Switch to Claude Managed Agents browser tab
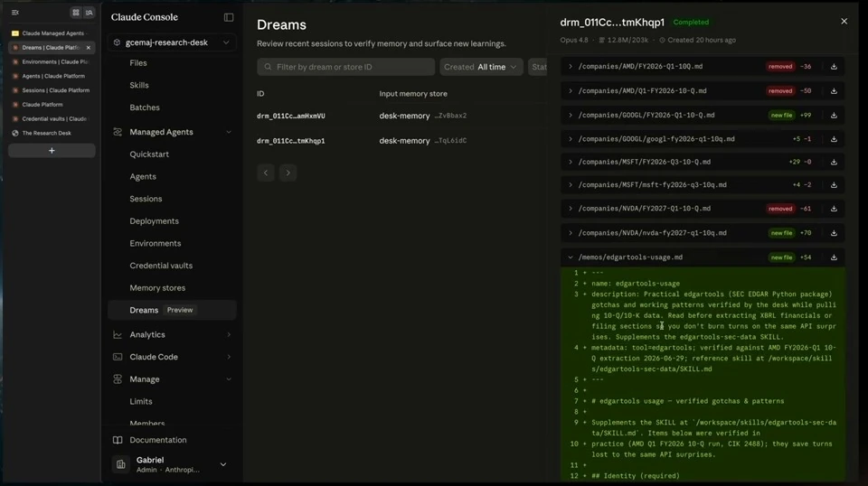The height and width of the screenshot is (486, 868). (52, 33)
